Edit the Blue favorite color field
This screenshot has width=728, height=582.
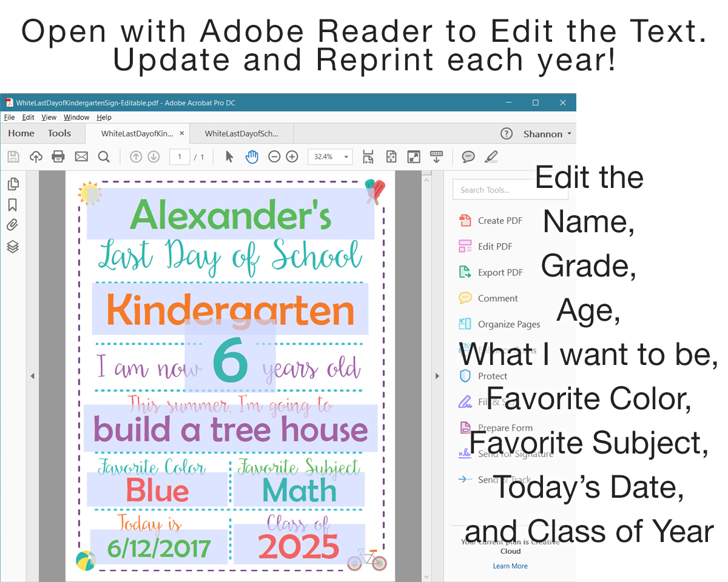(157, 490)
